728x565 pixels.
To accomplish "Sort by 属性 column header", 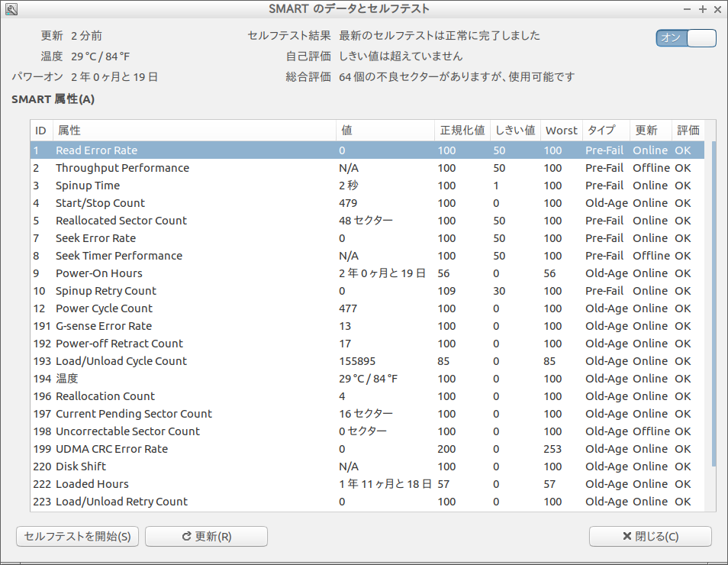I will (x=194, y=131).
